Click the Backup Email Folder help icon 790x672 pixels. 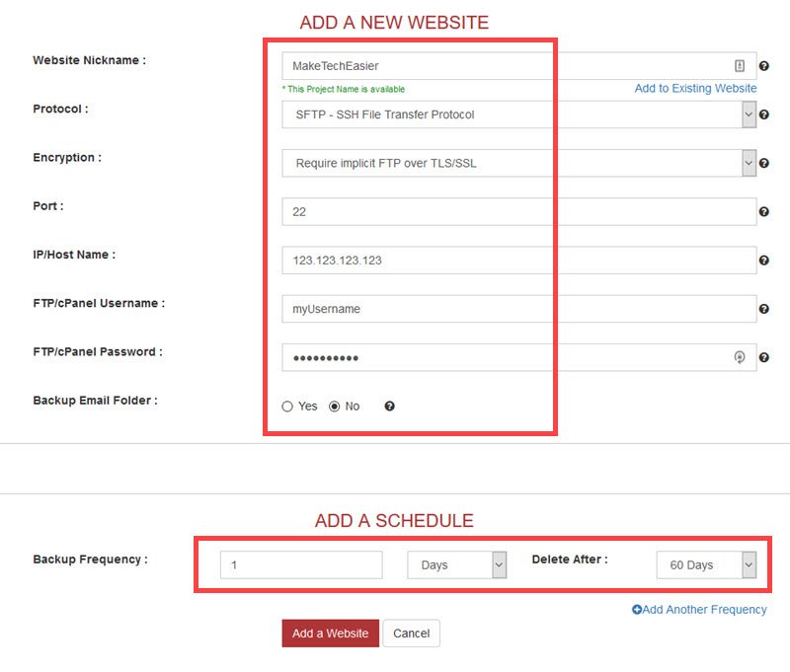(389, 406)
